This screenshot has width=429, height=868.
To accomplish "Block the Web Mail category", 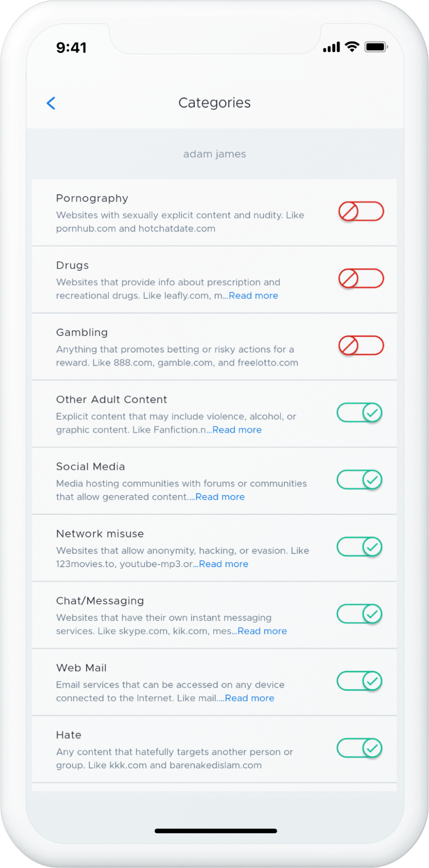I will coord(359,680).
